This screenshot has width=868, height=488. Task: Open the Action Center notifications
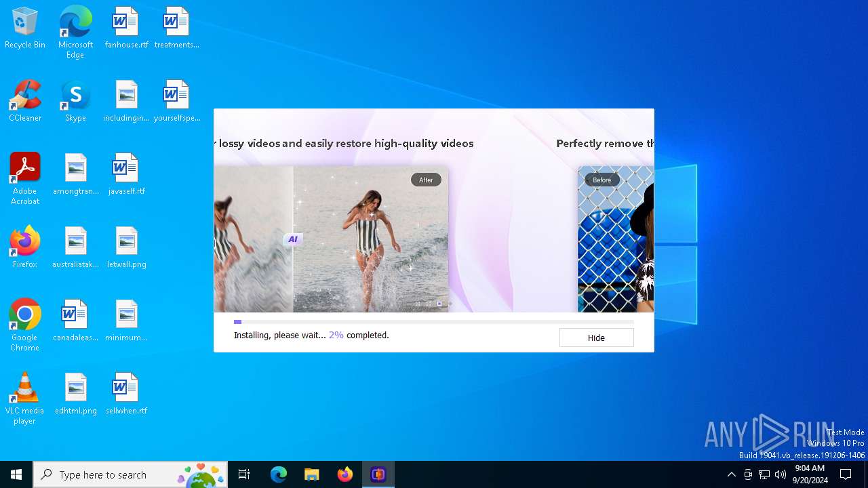pos(846,474)
